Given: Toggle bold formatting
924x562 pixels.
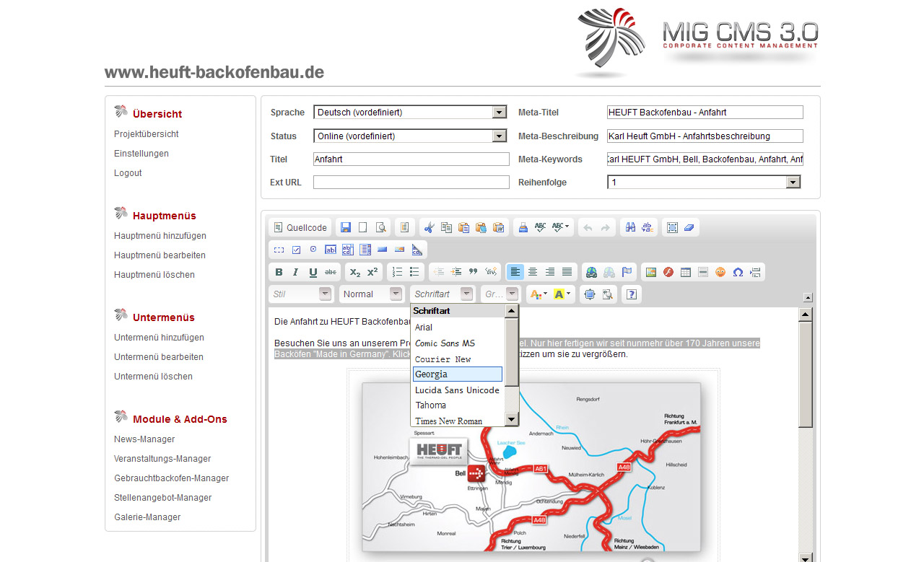Looking at the screenshot, I should click(279, 272).
